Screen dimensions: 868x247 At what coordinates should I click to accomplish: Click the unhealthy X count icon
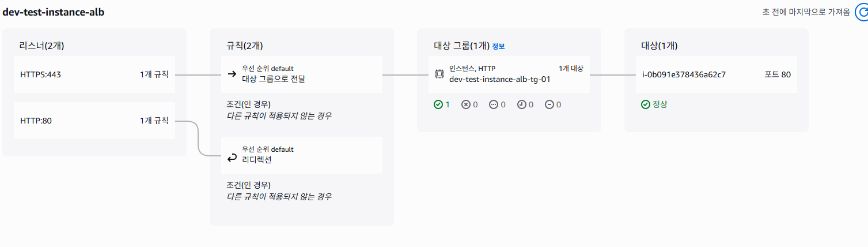tap(465, 104)
